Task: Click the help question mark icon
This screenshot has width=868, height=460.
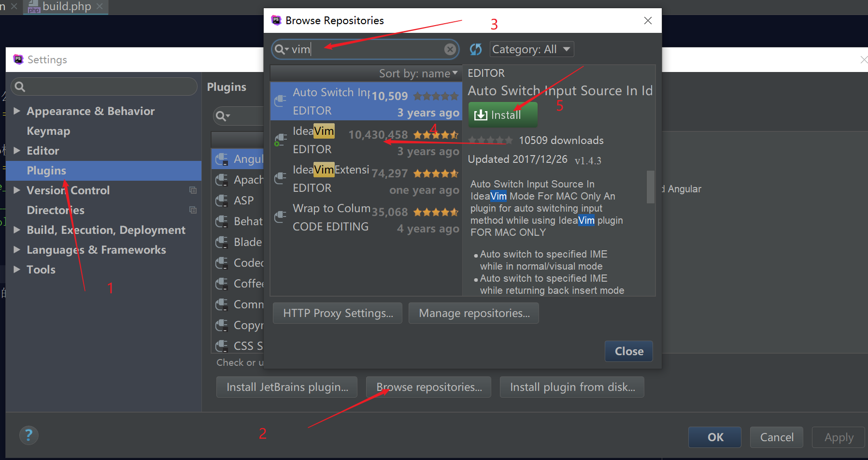Action: tap(29, 435)
